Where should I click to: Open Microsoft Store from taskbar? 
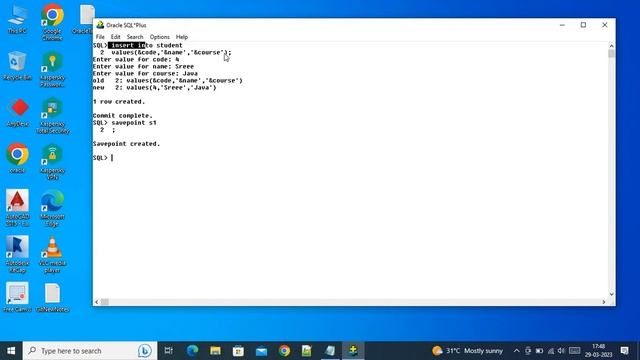pyautogui.click(x=238, y=351)
